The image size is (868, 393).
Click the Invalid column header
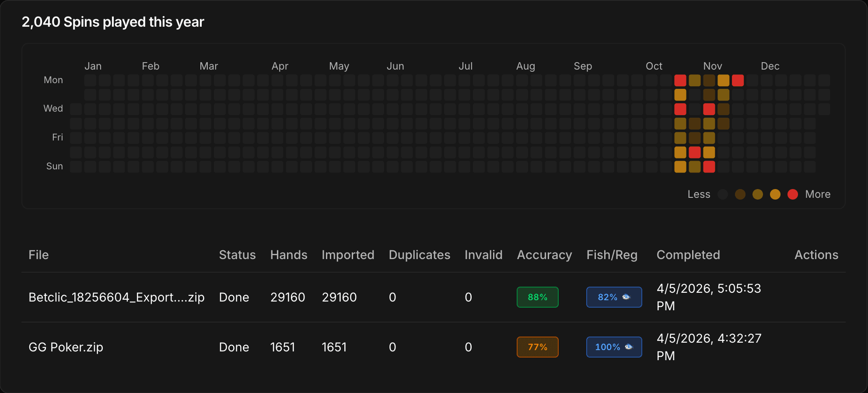click(483, 255)
